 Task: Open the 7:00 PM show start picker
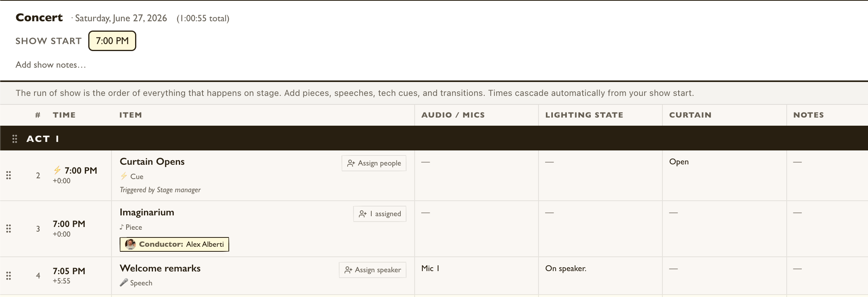click(112, 41)
